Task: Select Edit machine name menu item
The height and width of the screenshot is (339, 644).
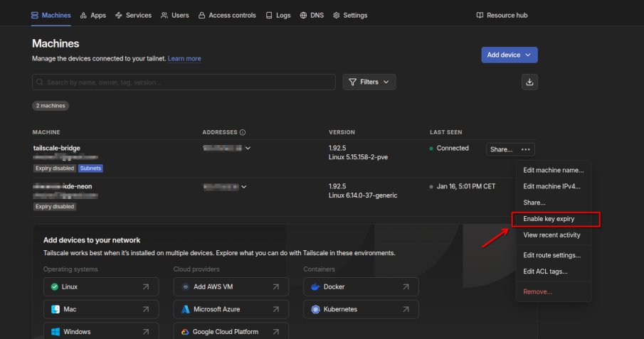Action: 553,170
